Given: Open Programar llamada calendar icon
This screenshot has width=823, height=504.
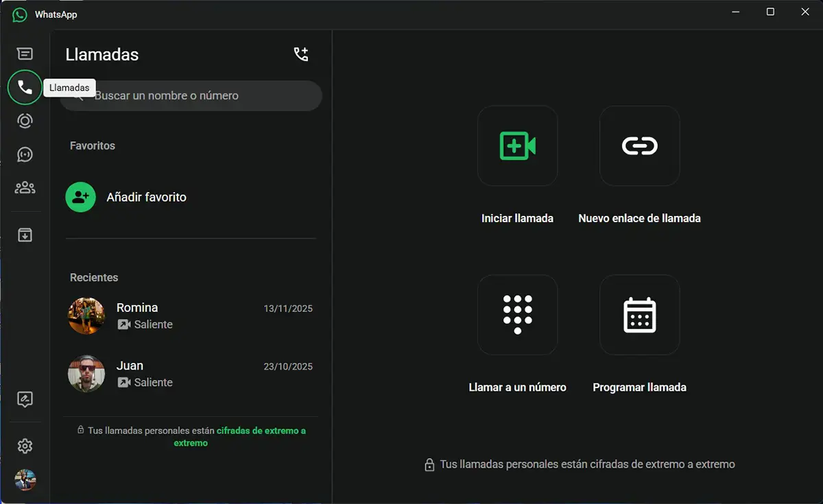Looking at the screenshot, I should click(x=639, y=314).
